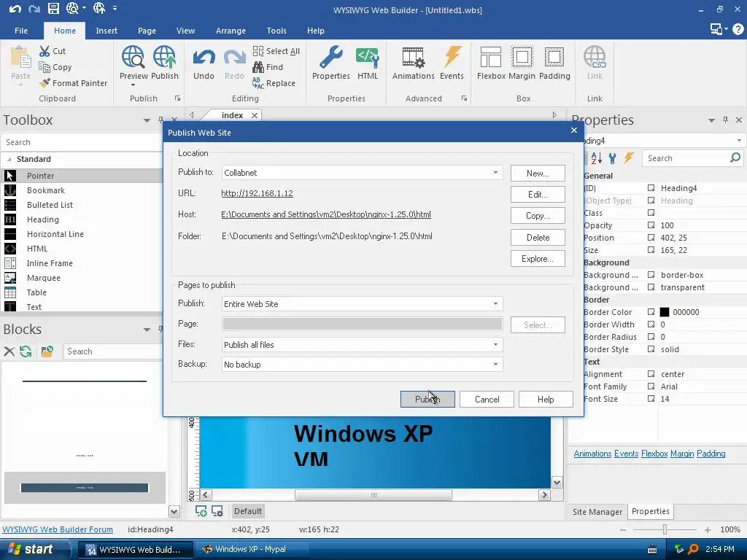The height and width of the screenshot is (560, 747).
Task: Click the horizontal canvas scrollbar thumb
Action: point(373,495)
